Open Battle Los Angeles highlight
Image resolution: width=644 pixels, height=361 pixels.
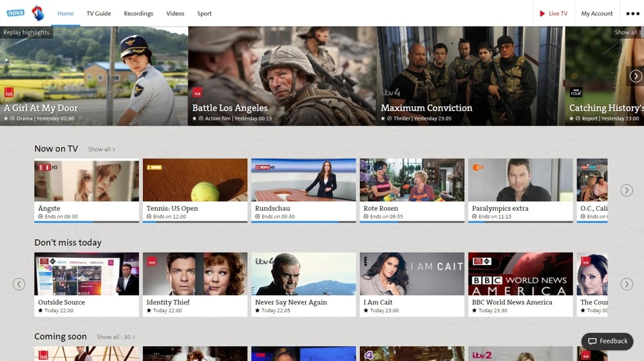pos(282,76)
